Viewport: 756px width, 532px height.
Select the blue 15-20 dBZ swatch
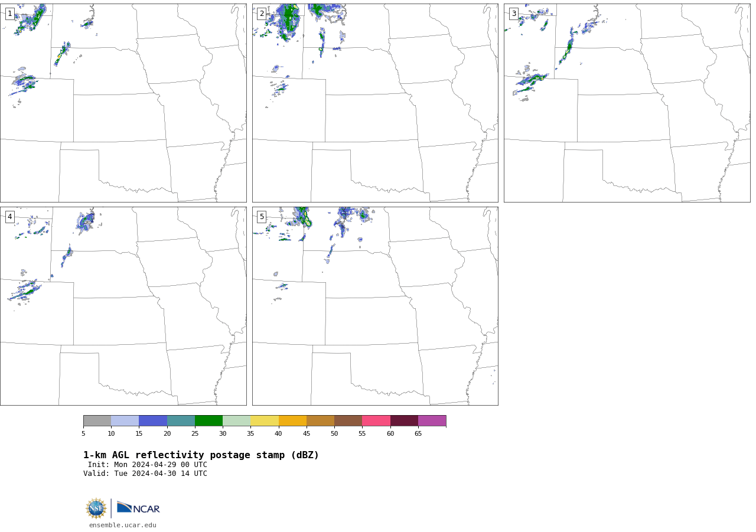coord(153,421)
